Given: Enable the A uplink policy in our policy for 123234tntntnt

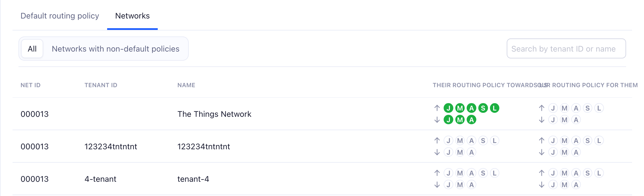Looking at the screenshot, I should pos(576,140).
